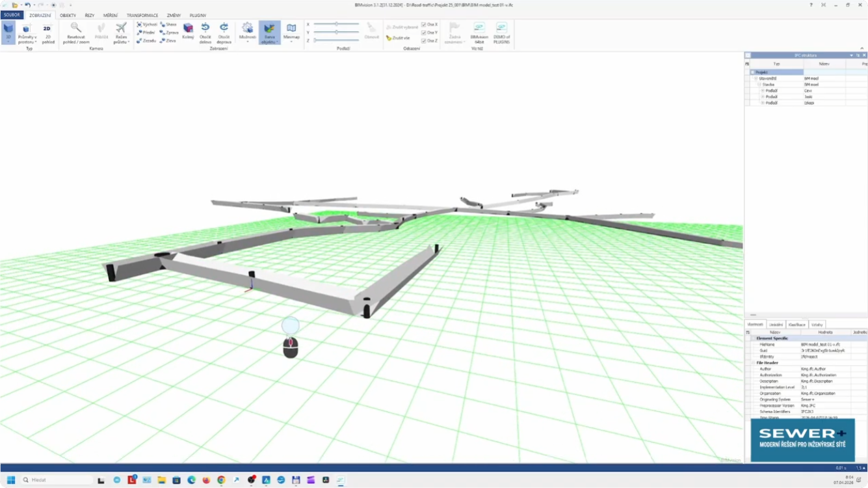868x488 pixels.
Task: Rotate view with Otočit doprava icon
Action: tap(224, 29)
